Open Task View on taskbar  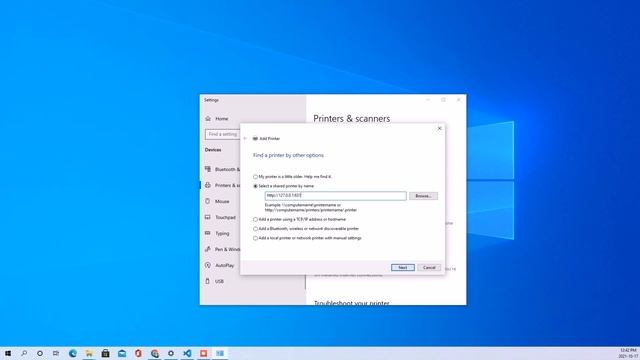56,353
